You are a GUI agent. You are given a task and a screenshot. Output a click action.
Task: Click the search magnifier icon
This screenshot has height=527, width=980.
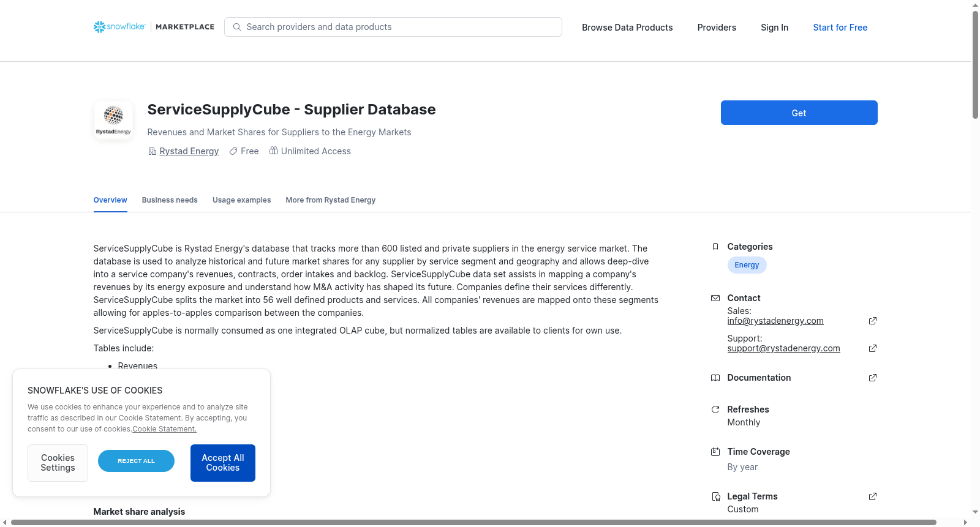pyautogui.click(x=237, y=27)
